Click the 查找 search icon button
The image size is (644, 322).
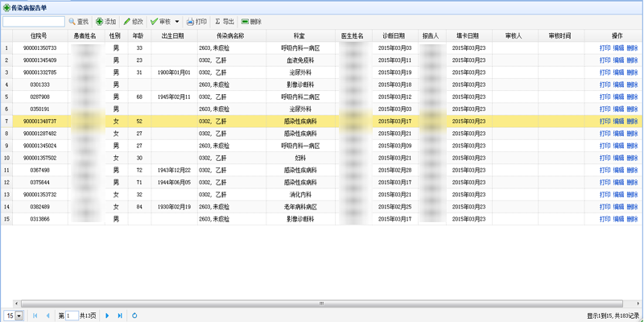pyautogui.click(x=79, y=22)
